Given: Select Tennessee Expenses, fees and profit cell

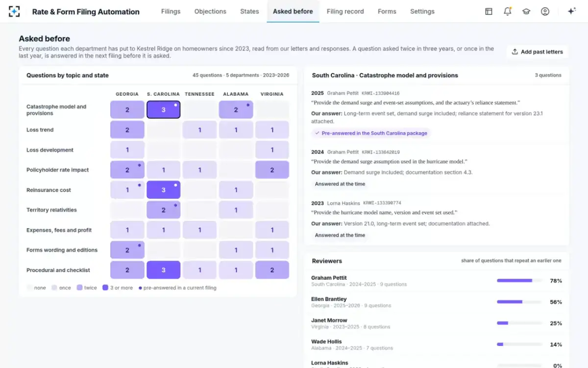Looking at the screenshot, I should [x=200, y=230].
